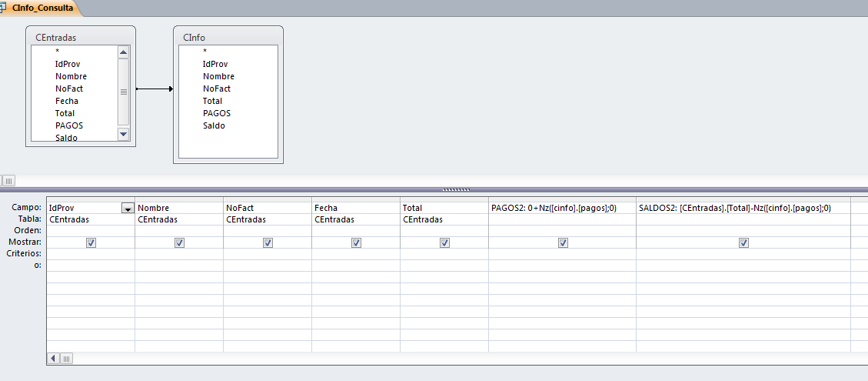Click the CEntradas list scroll-up arrow
868x381 pixels.
point(124,52)
